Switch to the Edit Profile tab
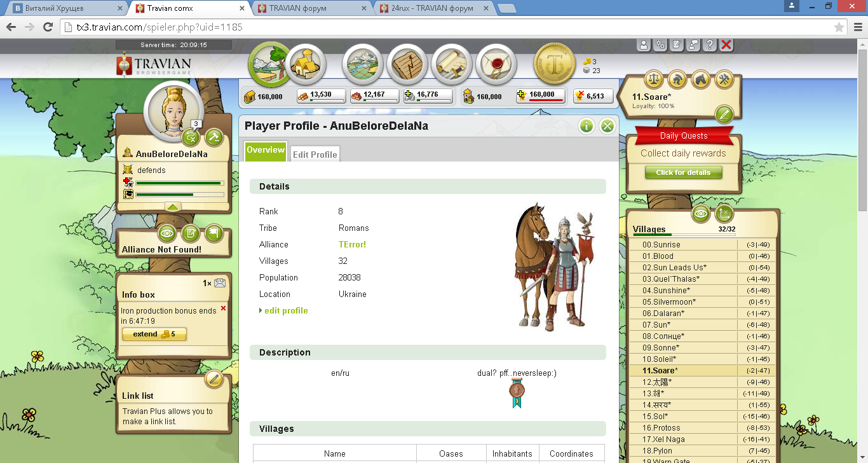Image resolution: width=868 pixels, height=463 pixels. point(315,154)
